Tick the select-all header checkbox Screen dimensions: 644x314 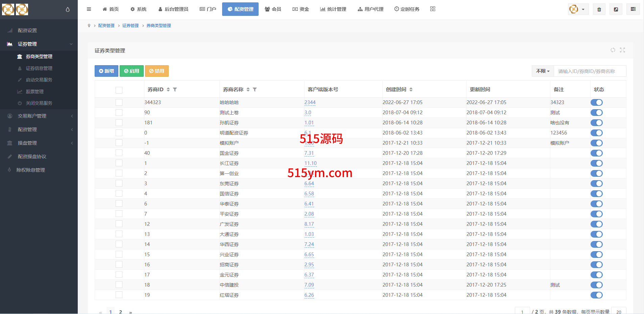(119, 90)
